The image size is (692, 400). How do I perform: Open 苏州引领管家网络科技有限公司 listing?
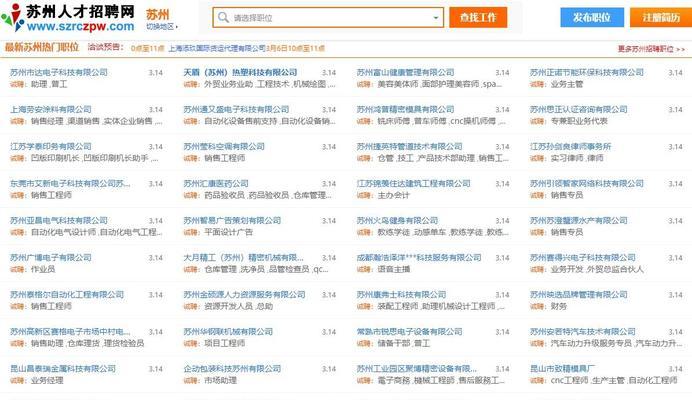(587, 184)
